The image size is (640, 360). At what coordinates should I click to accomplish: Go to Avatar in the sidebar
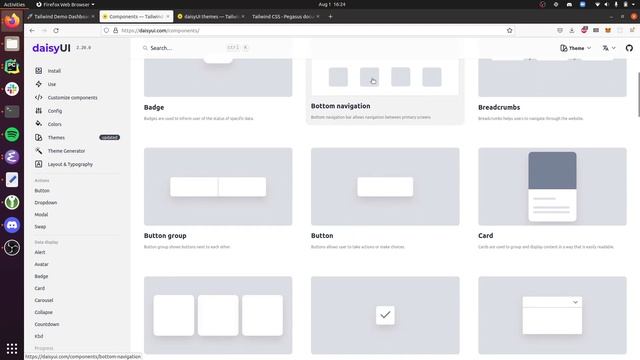point(41,264)
